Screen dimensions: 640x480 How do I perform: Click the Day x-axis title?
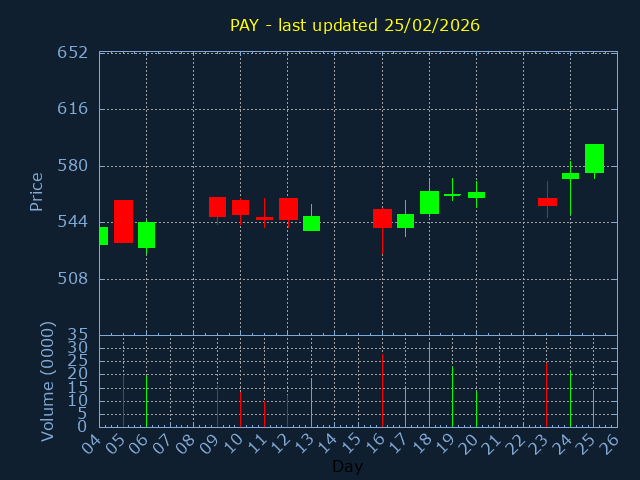[347, 466]
